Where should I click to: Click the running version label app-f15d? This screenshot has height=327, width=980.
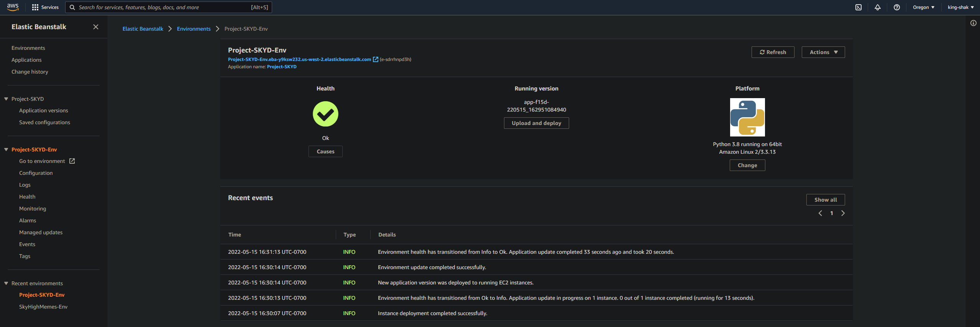point(537,106)
